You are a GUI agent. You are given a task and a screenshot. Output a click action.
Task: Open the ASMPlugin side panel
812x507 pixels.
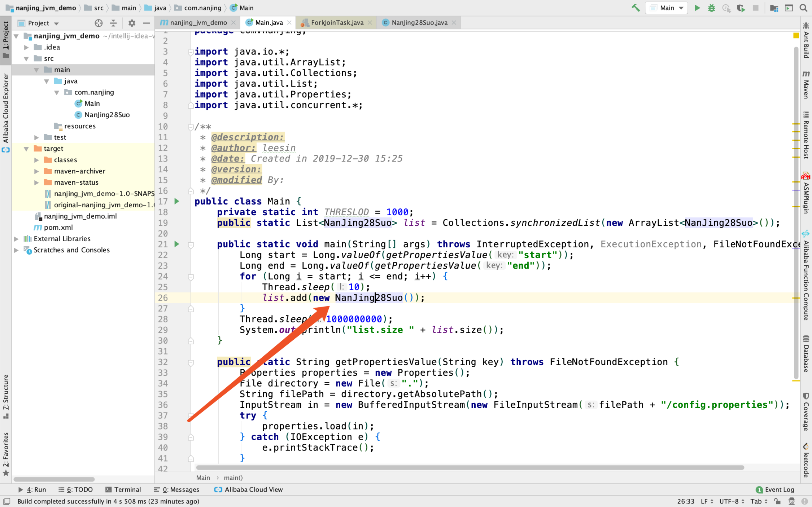[806, 193]
